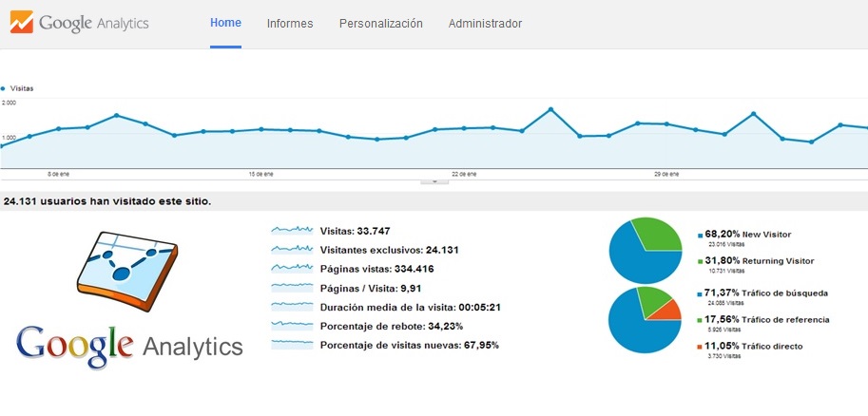Click the 24.131 usuarios han visitado heading

coord(107,202)
